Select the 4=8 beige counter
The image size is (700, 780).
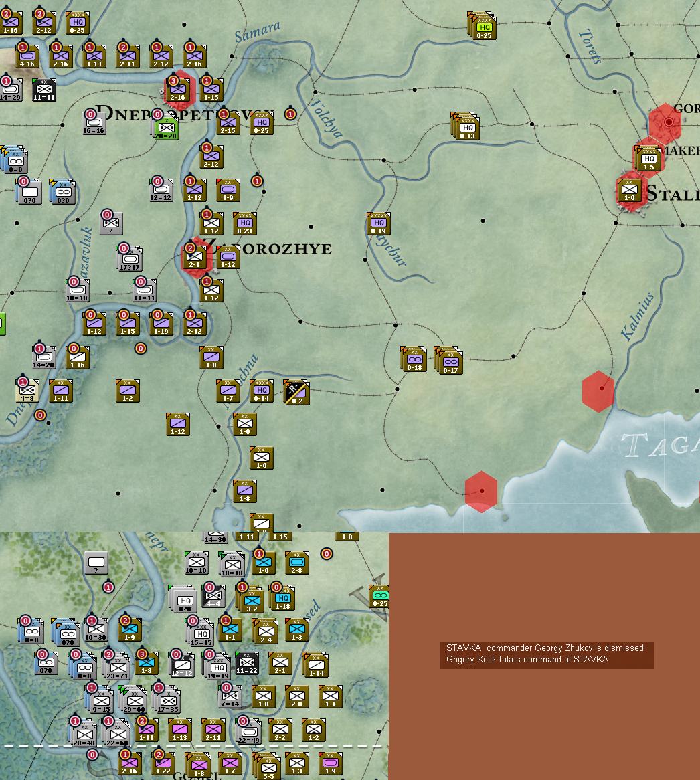[x=27, y=391]
